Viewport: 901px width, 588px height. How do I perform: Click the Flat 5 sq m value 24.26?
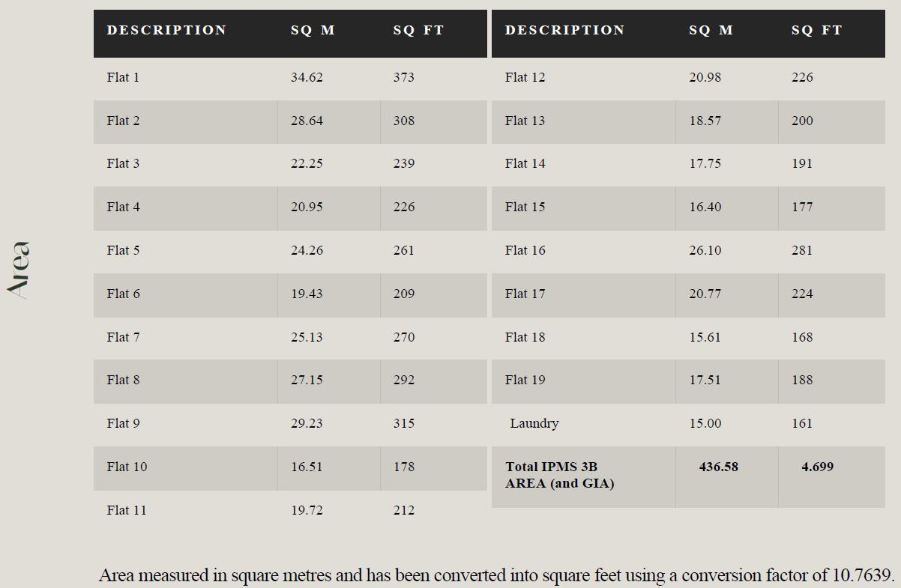(x=307, y=250)
